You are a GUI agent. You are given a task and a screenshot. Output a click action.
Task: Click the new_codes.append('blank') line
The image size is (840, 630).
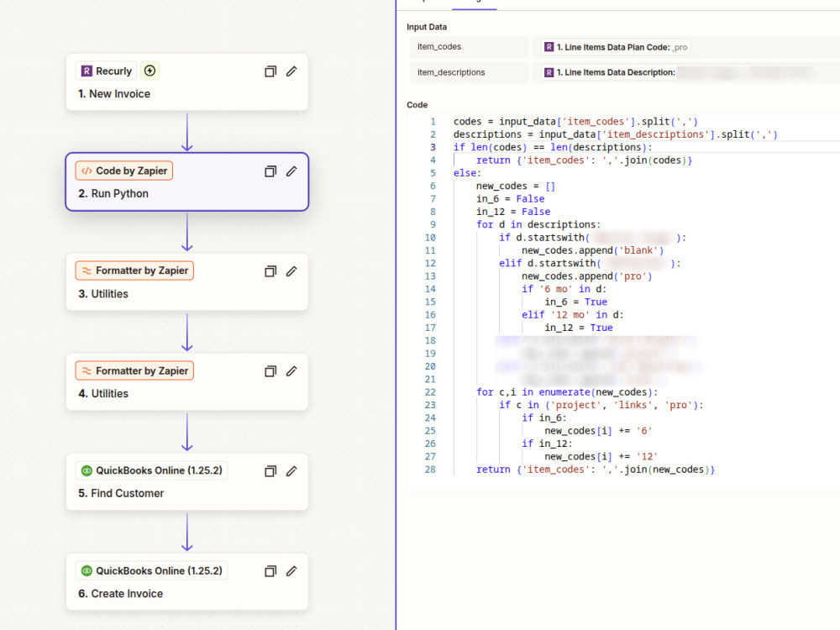click(592, 250)
